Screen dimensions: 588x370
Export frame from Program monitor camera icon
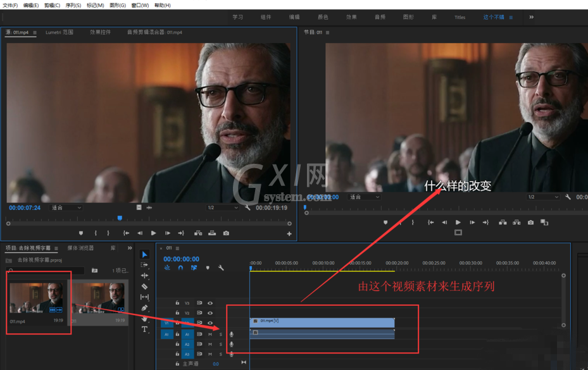530,222
